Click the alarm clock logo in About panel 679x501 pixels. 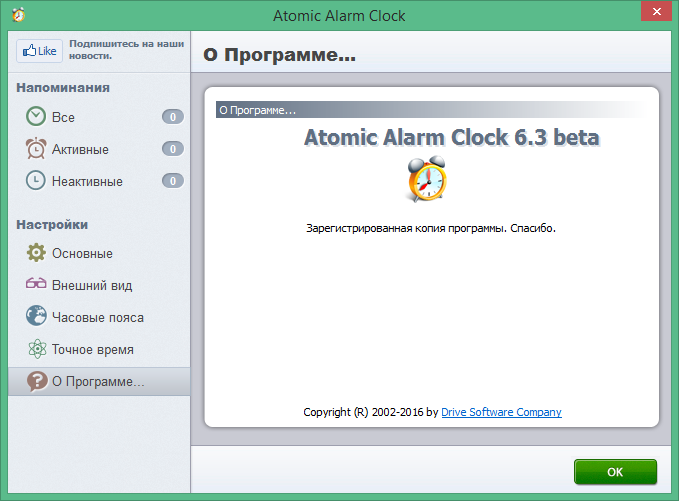427,179
